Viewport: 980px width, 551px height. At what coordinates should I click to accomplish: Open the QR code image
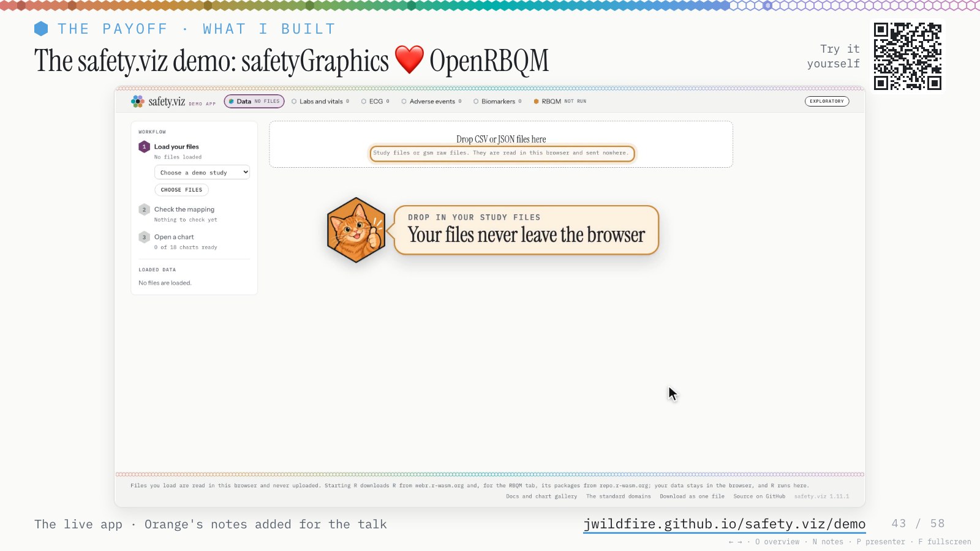coord(908,56)
